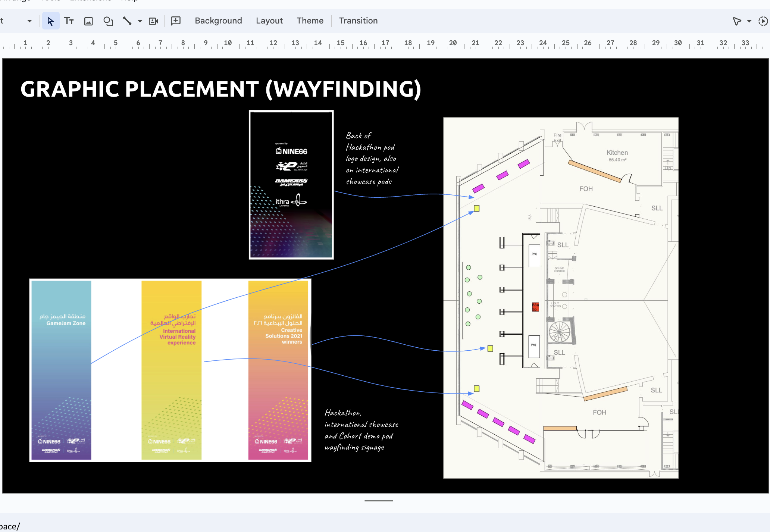
Task: Expand the line type dropdown arrow
Action: (x=140, y=21)
